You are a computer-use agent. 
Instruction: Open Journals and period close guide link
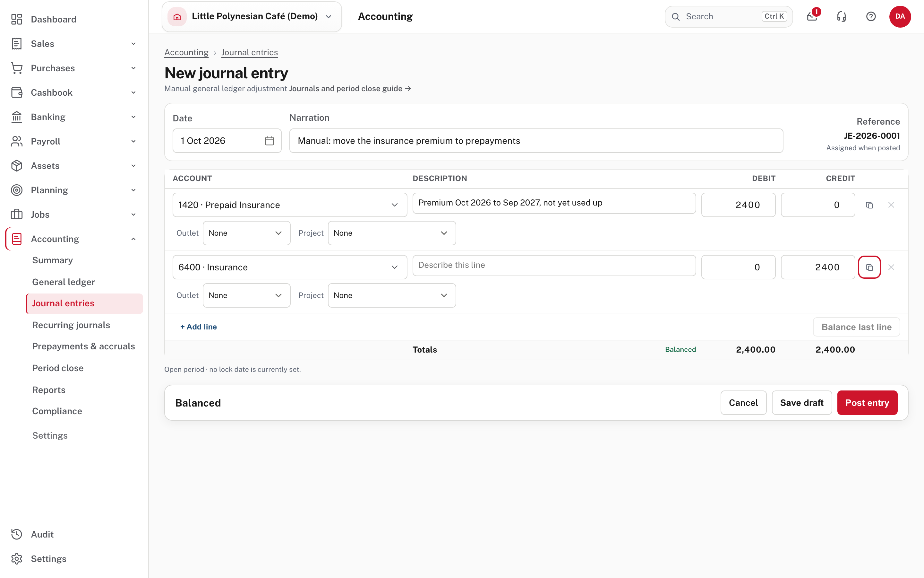pyautogui.click(x=350, y=89)
